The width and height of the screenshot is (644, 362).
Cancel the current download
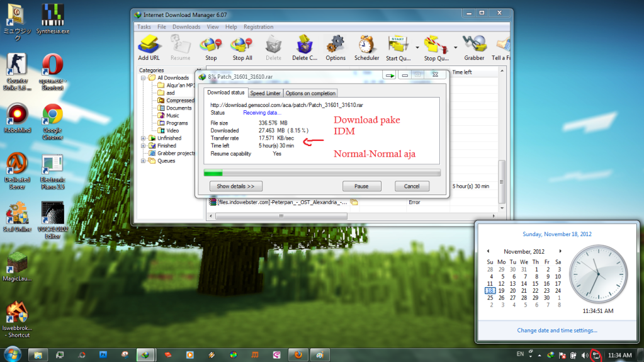(412, 186)
